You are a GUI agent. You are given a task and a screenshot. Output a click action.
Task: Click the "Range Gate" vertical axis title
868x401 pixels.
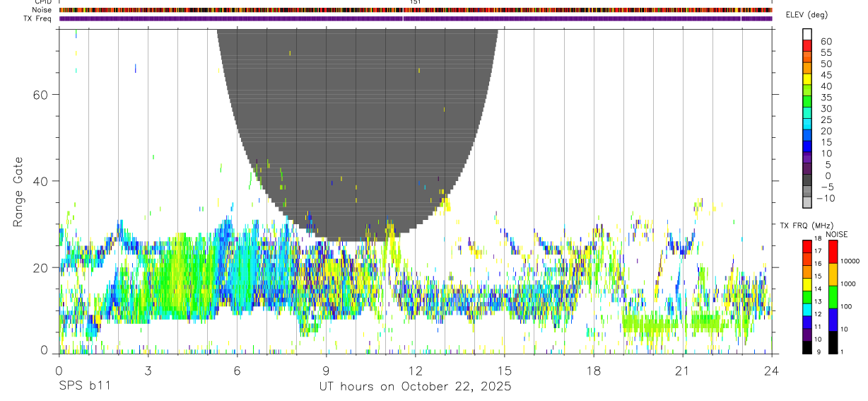click(x=18, y=192)
